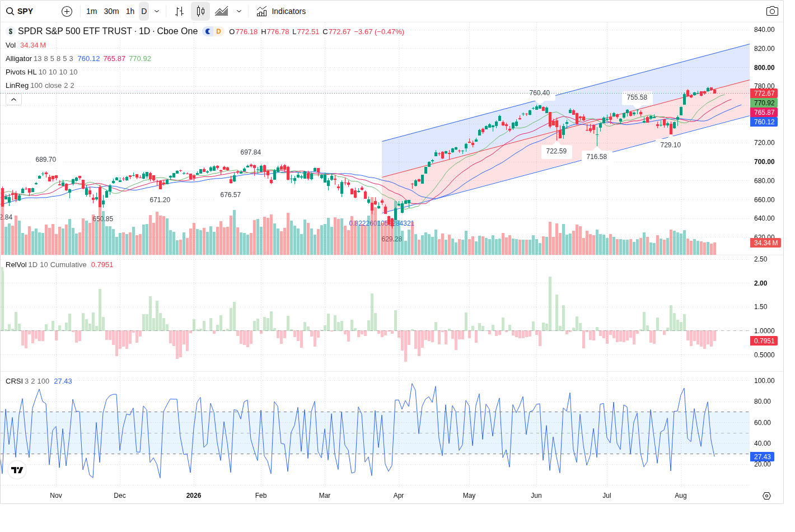Click the S symbol logo in legend
The height and width of the screenshot is (532, 795).
[x=11, y=31]
